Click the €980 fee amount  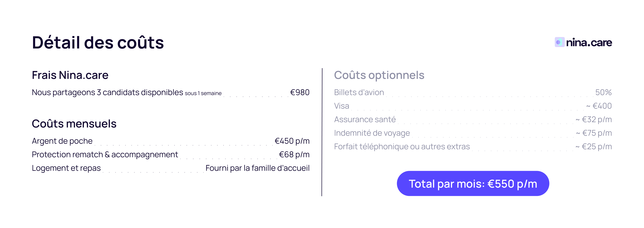300,93
